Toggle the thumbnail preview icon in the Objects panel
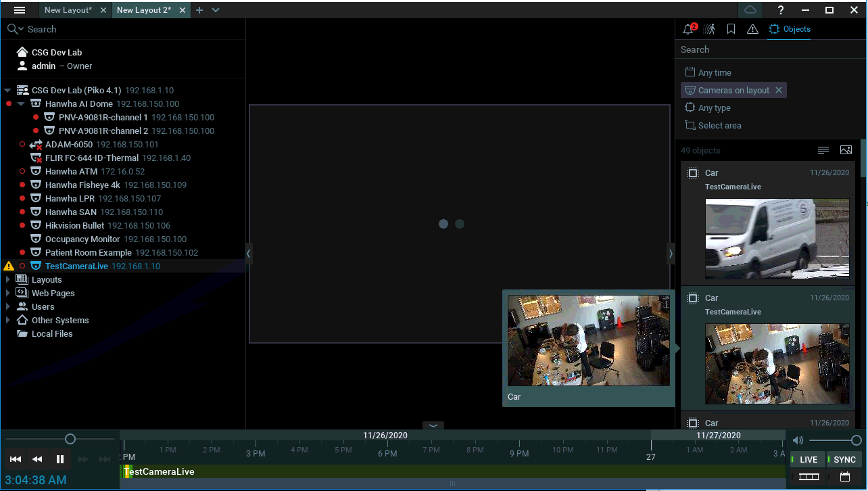 [846, 150]
